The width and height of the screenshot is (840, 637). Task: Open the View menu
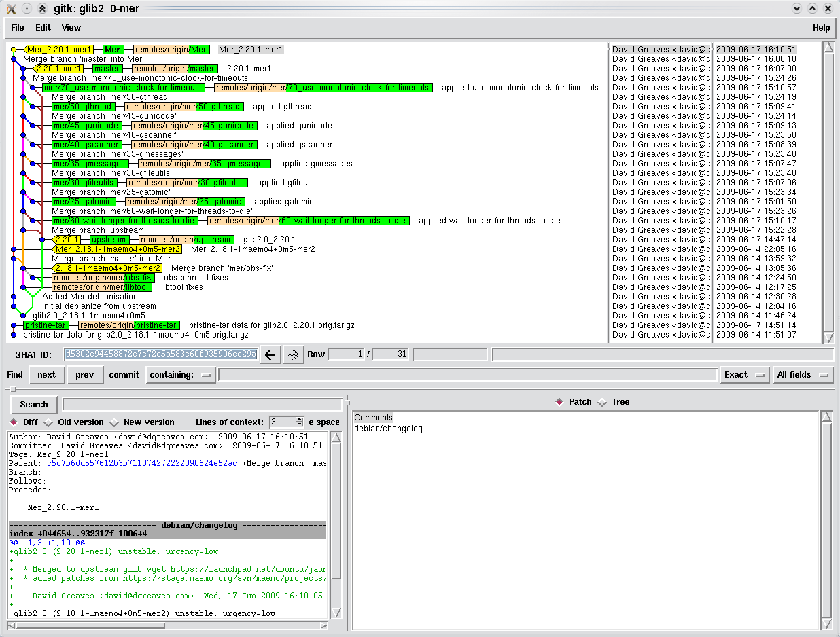(71, 28)
